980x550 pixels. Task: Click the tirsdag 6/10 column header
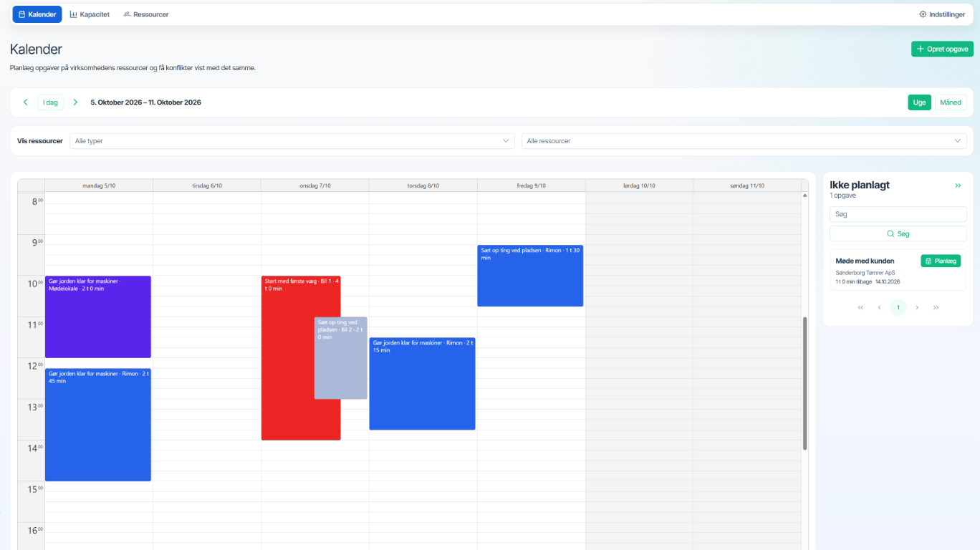207,185
